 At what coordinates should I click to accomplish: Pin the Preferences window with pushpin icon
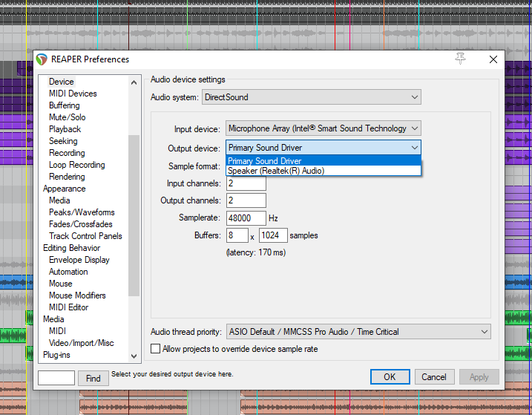461,59
